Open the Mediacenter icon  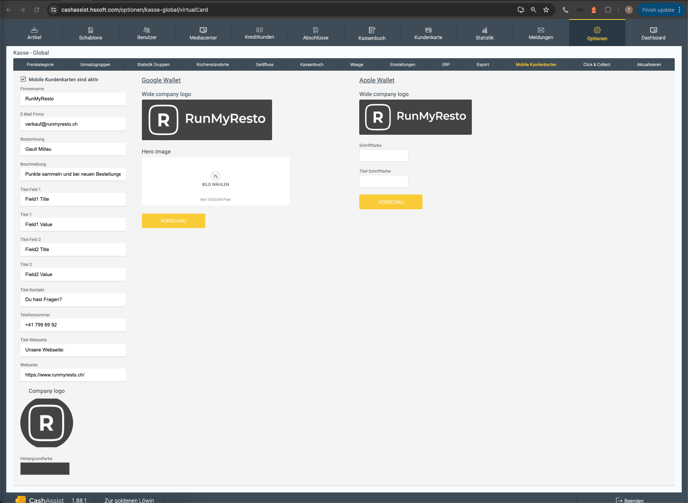(203, 30)
